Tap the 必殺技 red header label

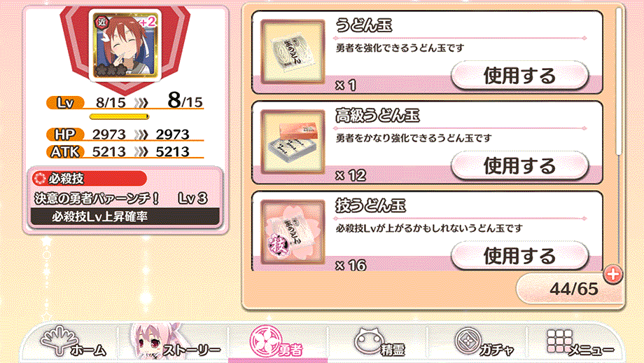coord(89,179)
